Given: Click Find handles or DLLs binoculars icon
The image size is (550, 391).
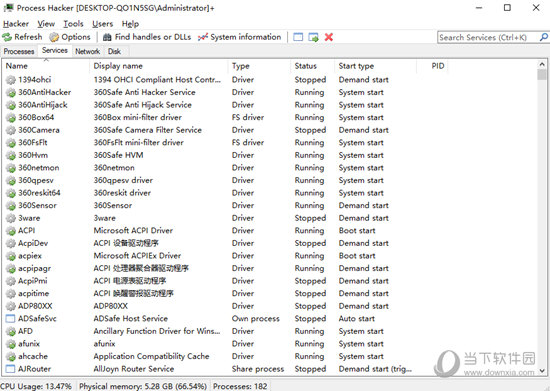Looking at the screenshot, I should click(x=107, y=37).
